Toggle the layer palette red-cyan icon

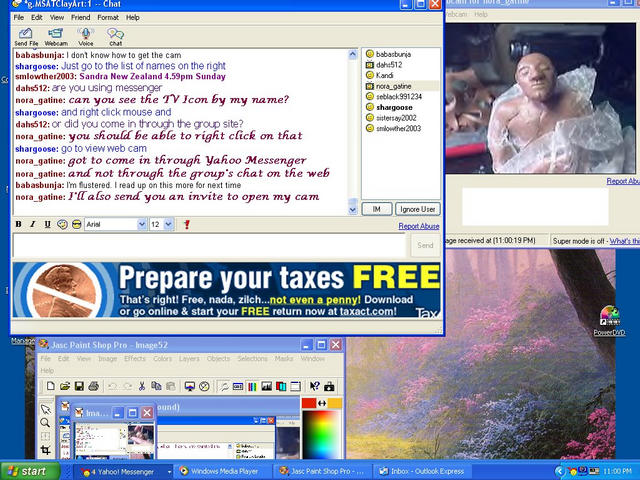pyautogui.click(x=281, y=386)
